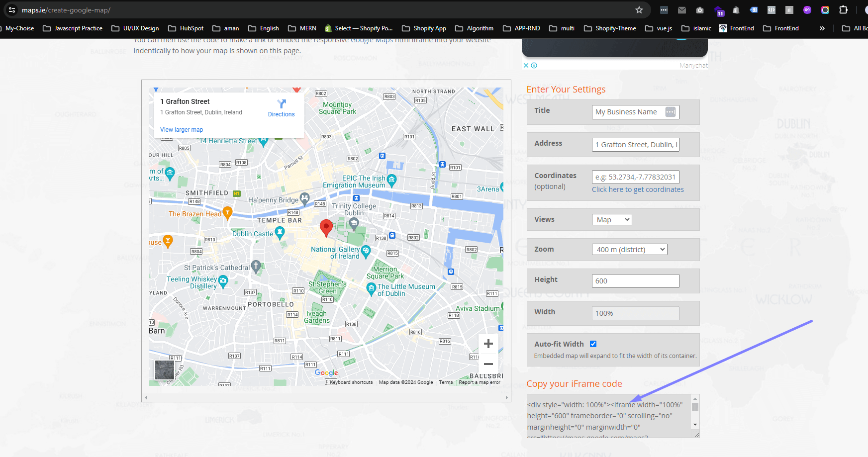Open the Shopify-Theme bookmark folder

click(610, 28)
